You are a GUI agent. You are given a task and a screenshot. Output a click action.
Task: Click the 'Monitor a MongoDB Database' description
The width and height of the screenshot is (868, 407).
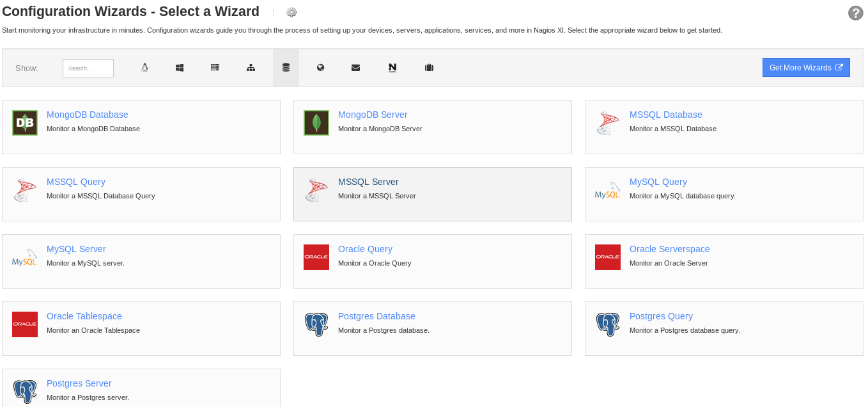93,129
